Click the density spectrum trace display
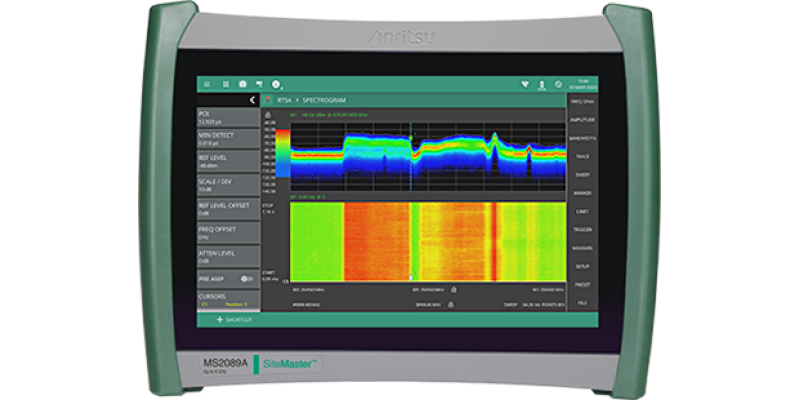This screenshot has height=400, width=800. [428, 157]
